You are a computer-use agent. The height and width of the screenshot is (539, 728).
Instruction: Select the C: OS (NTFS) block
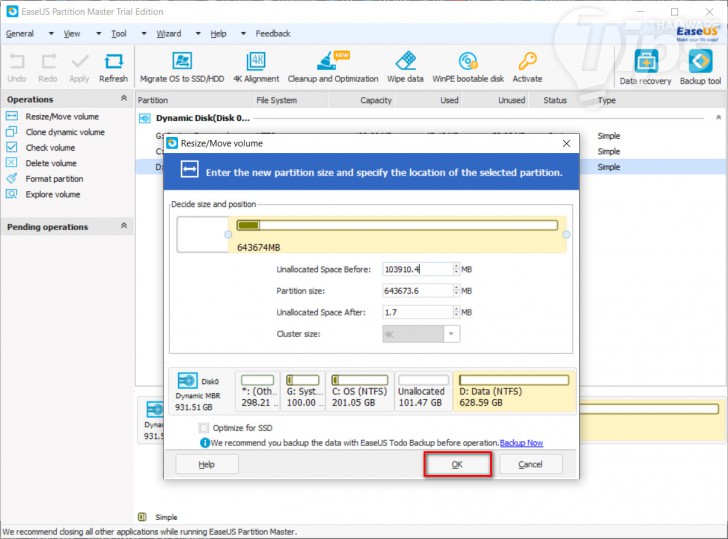click(359, 391)
